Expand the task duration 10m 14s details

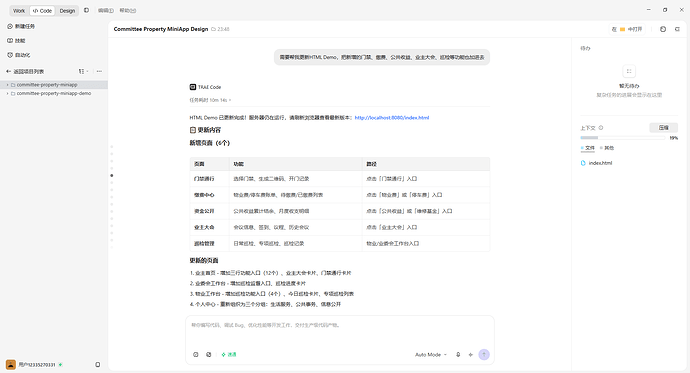point(210,100)
